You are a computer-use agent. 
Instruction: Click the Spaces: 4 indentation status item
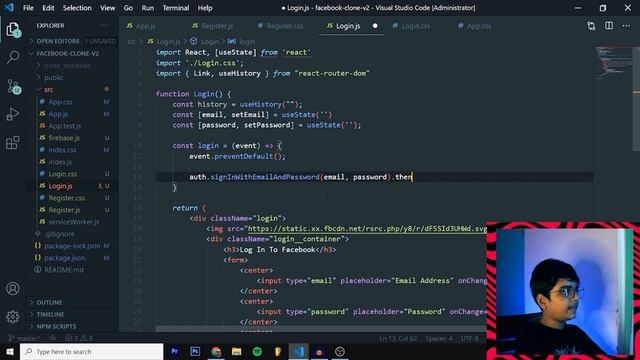[x=439, y=338]
